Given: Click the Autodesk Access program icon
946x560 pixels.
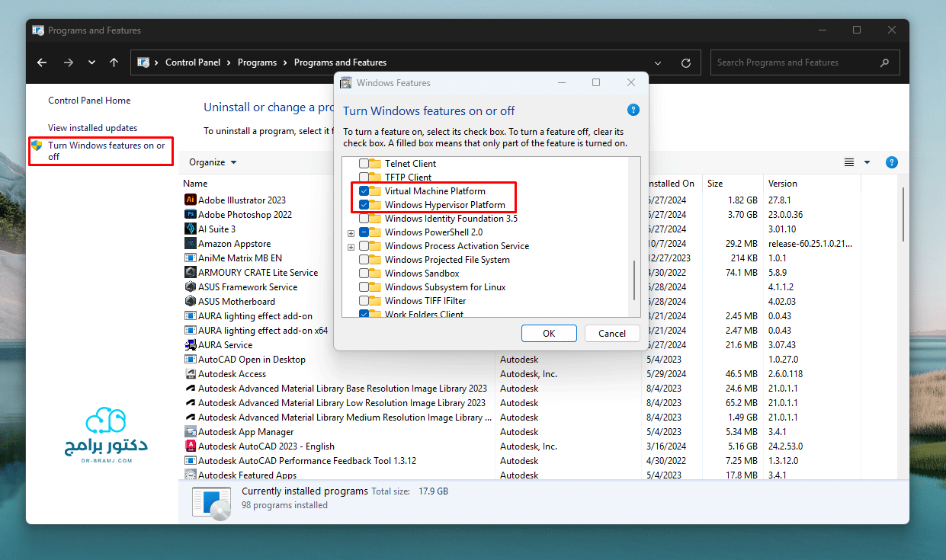Looking at the screenshot, I should tap(191, 373).
